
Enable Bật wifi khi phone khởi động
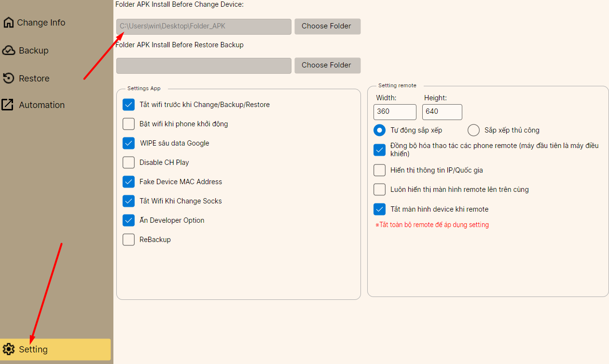tap(128, 124)
